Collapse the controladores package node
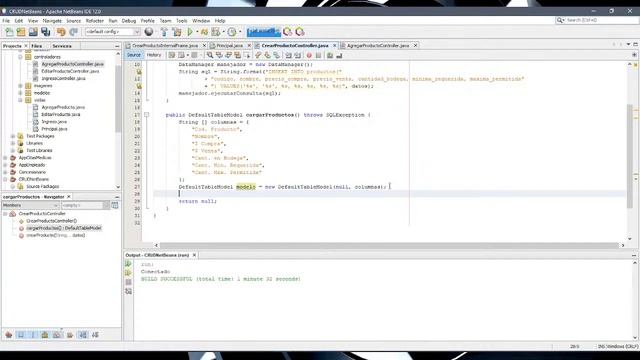The width and height of the screenshot is (640, 360). tap(20, 57)
